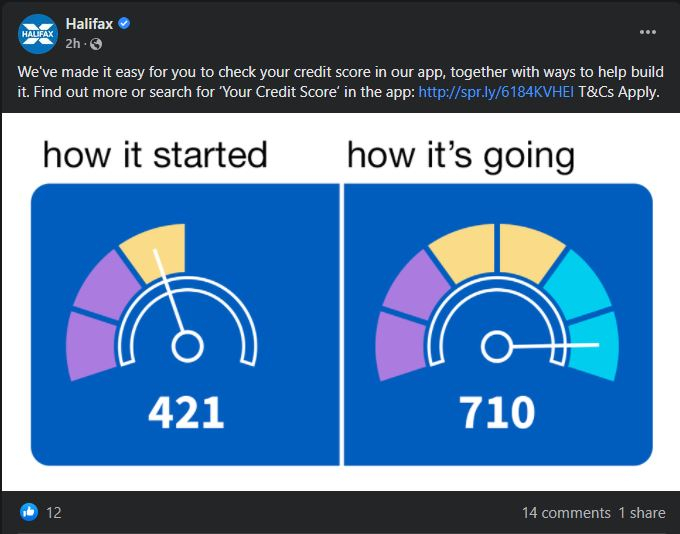
Task: Open the three-dots post options menu
Action: point(647,32)
